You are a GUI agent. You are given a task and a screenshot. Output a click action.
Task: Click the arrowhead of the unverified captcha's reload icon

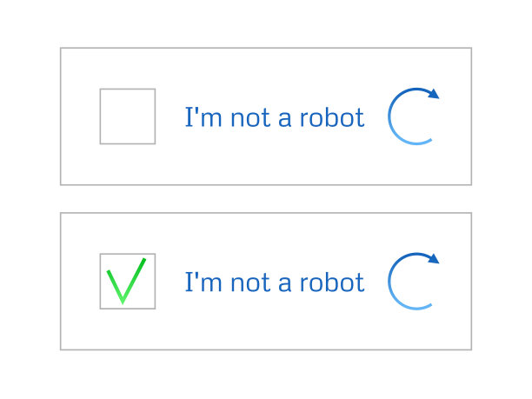[x=434, y=94]
